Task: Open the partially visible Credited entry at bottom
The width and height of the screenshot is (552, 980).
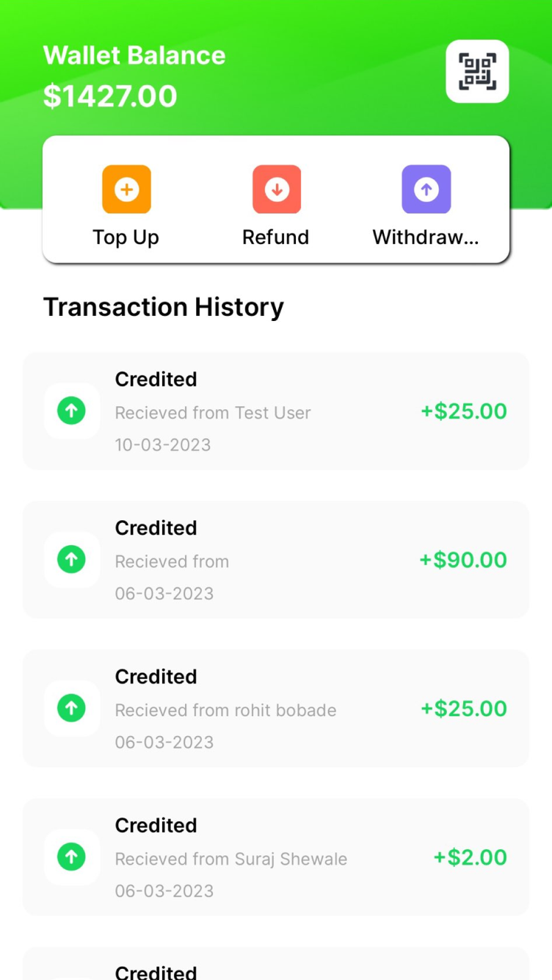Action: pyautogui.click(x=156, y=971)
